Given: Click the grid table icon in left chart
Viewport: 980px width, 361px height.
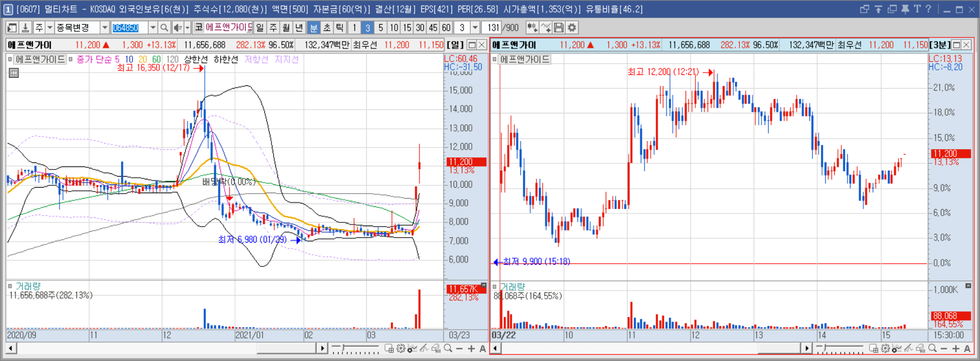Looking at the screenshot, I should 14,73.
